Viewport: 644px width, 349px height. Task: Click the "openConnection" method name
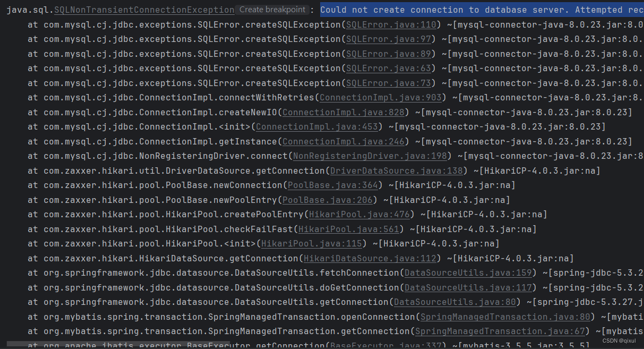[378, 317]
